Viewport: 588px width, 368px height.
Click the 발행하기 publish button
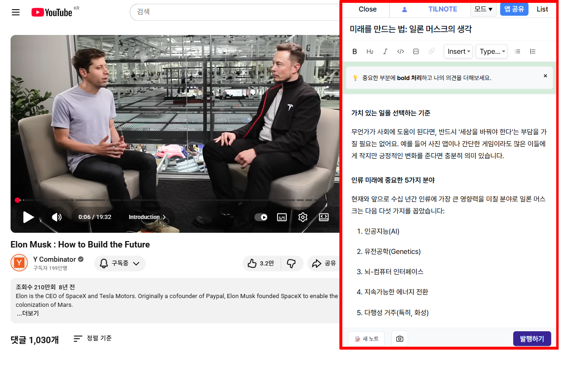pyautogui.click(x=532, y=339)
